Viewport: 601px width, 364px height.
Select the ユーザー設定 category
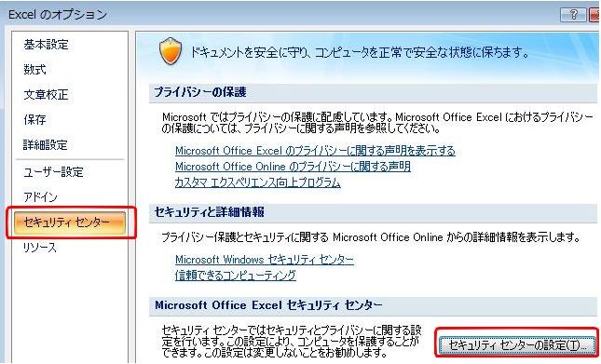click(53, 172)
